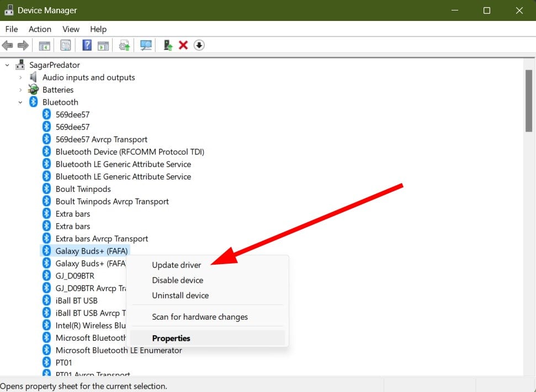Maximize the Device Manager window
536x392 pixels.
pyautogui.click(x=487, y=10)
